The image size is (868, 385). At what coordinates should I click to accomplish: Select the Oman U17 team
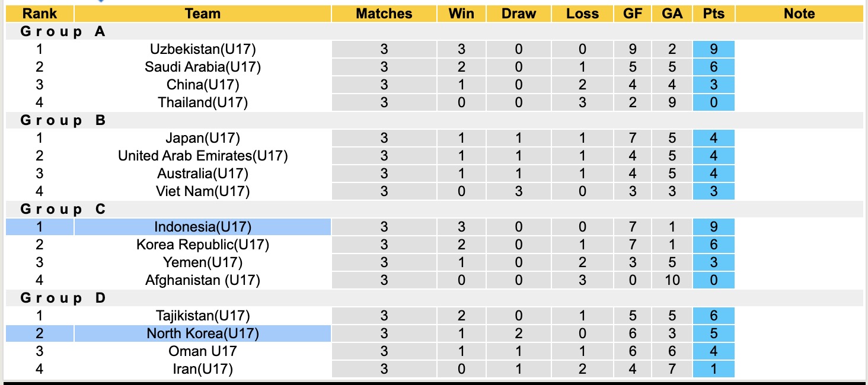tap(203, 351)
